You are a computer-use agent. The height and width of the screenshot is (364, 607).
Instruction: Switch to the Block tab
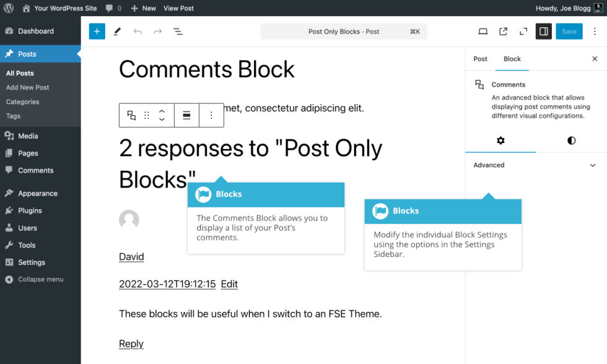coord(512,59)
